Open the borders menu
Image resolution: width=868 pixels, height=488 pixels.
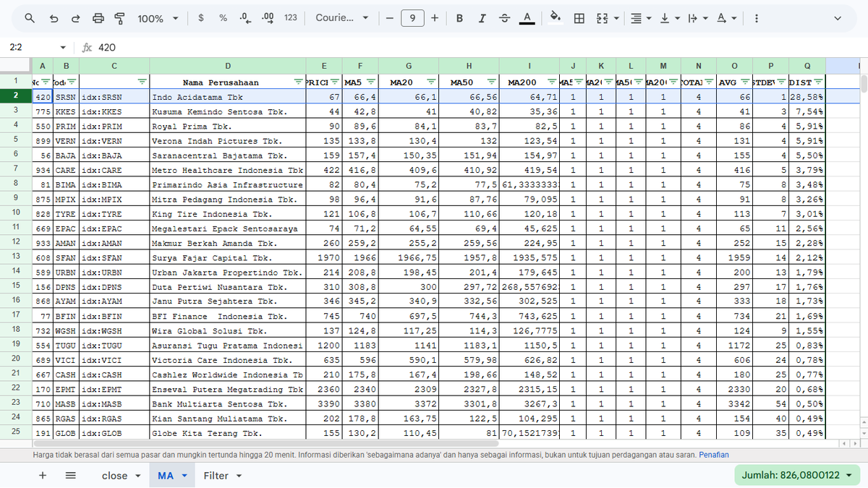pos(579,18)
